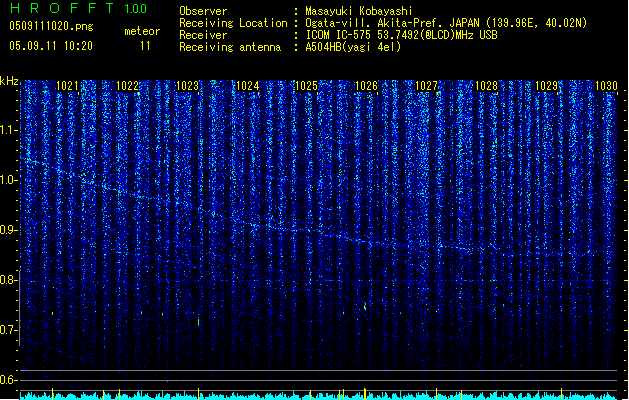Click the 0.6 kHz frequency axis label
The width and height of the screenshot is (629, 400).
coord(9,380)
